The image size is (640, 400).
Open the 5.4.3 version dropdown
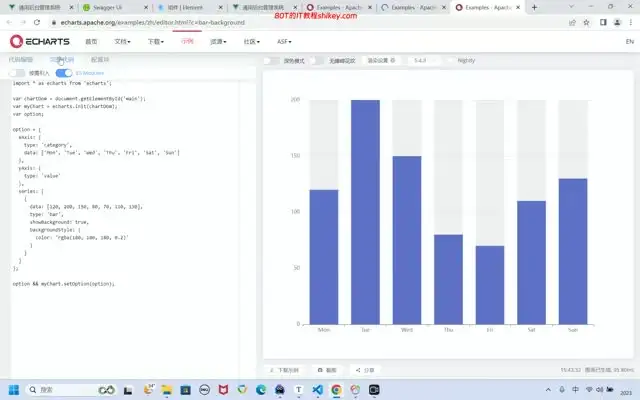(420, 60)
